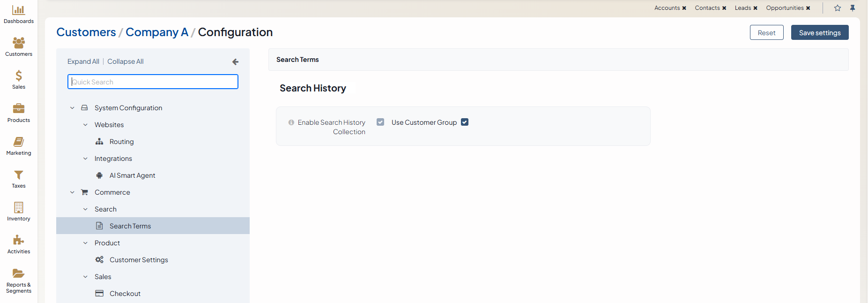This screenshot has height=303, width=868.
Task: Open the Contacts shortcut
Action: [x=707, y=8]
